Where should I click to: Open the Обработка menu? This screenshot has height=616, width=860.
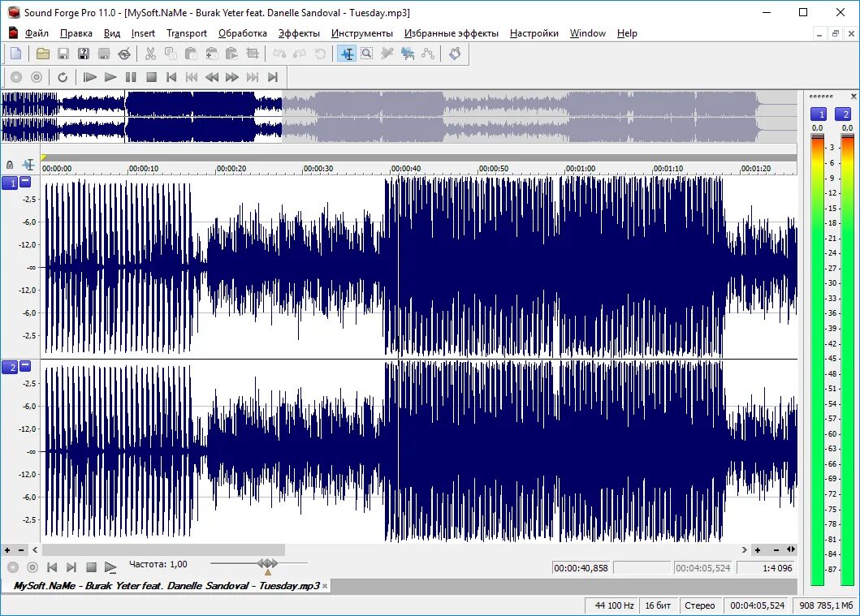243,33
